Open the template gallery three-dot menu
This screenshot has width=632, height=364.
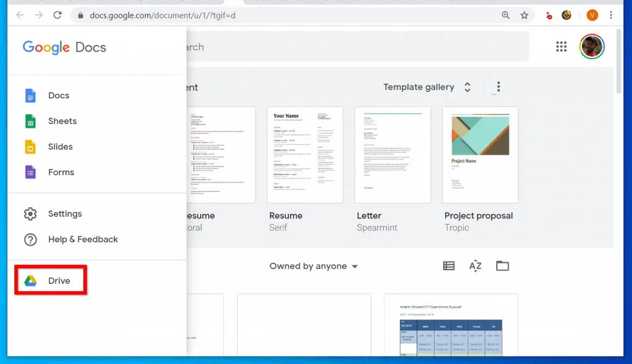point(498,87)
